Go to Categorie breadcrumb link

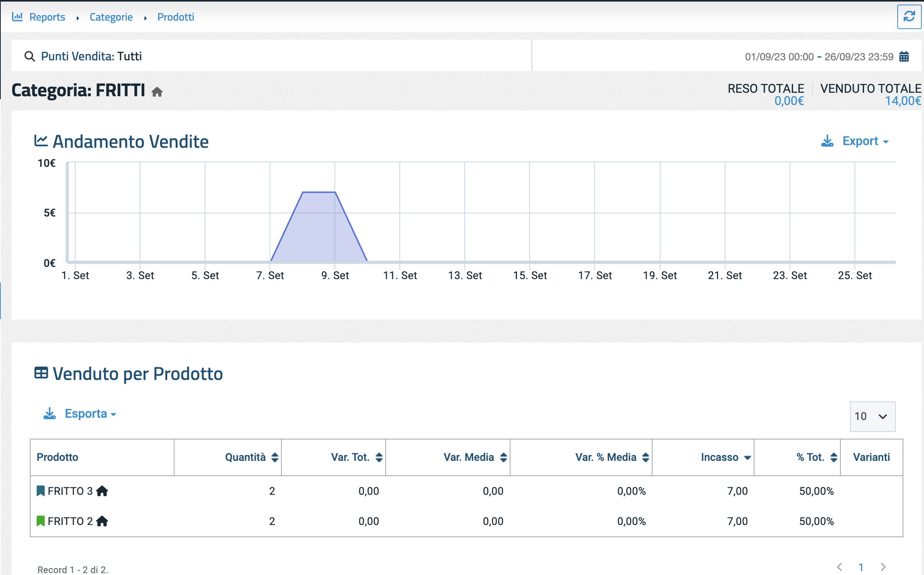click(111, 17)
